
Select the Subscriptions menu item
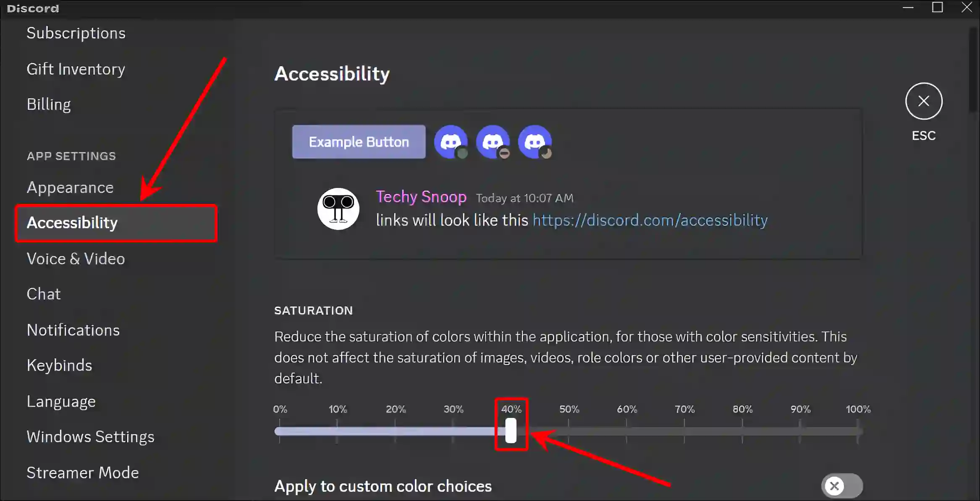coord(76,33)
